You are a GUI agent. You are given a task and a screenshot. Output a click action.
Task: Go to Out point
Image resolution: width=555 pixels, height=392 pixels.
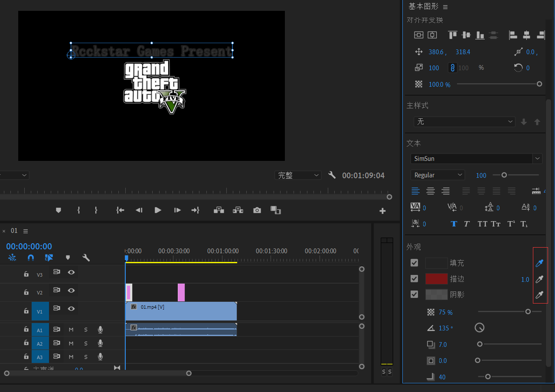[x=196, y=210]
